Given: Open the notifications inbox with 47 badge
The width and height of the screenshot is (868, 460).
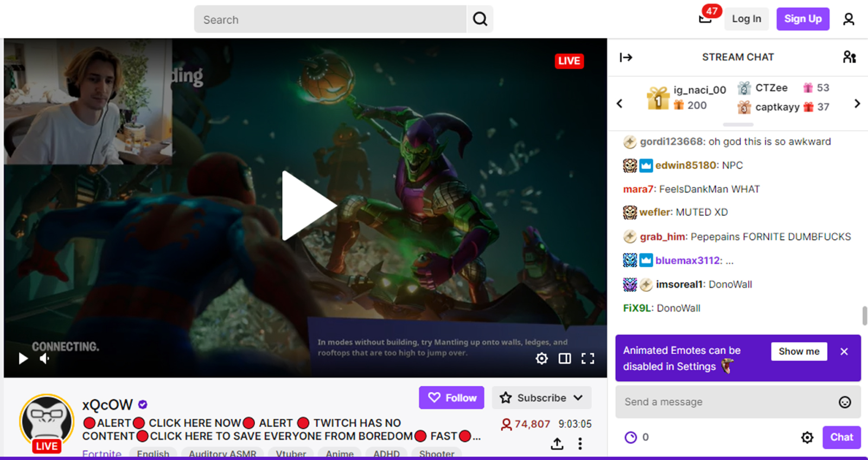Looking at the screenshot, I should [706, 18].
